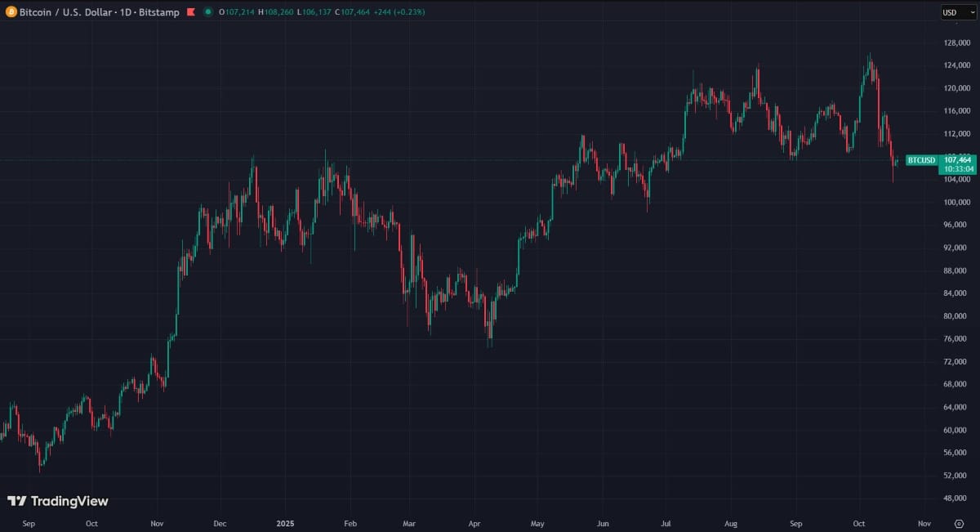Image resolution: width=980 pixels, height=532 pixels.
Task: Click the 84,000 price axis label
Action: pyautogui.click(x=956, y=293)
